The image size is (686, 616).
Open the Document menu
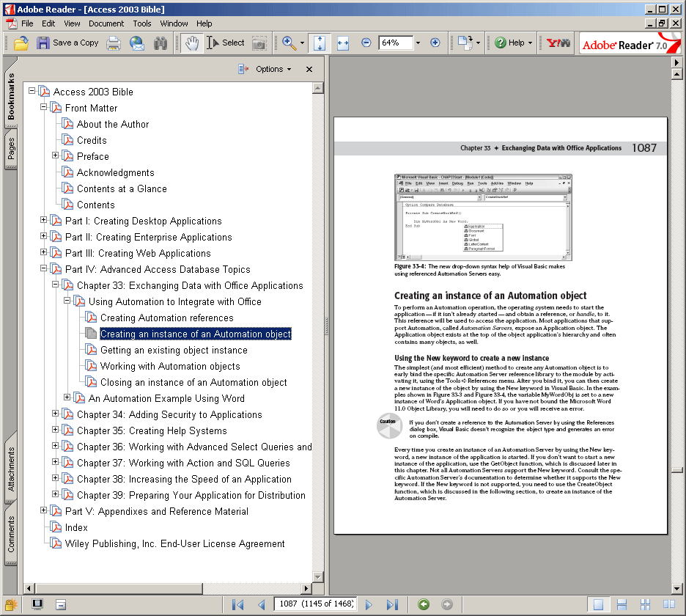106,23
